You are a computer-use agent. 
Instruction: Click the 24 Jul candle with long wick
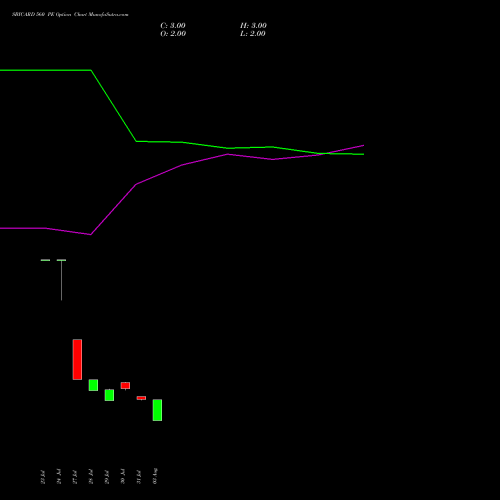pos(61,280)
